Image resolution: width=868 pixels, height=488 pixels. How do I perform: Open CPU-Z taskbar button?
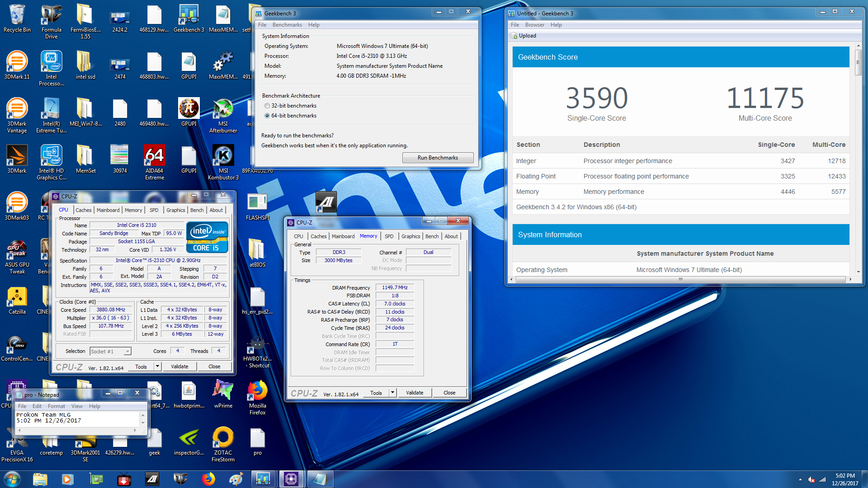(291, 479)
